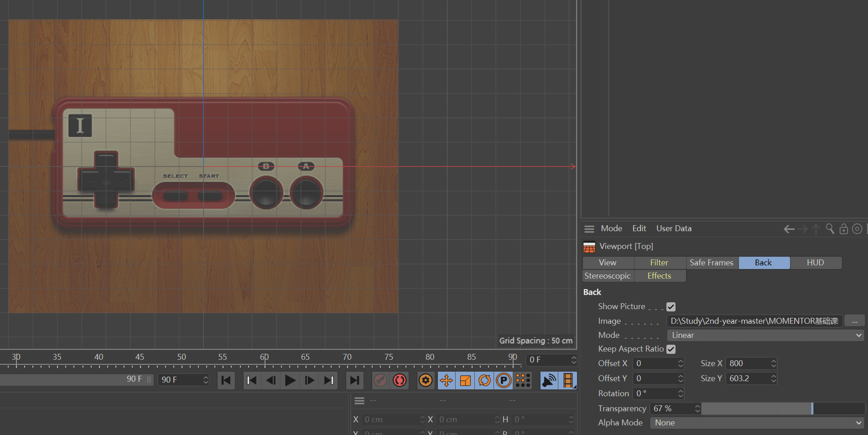Viewport: 868px width, 435px height.
Task: Click the magnifier search icon in Attribute Manager
Action: click(830, 229)
